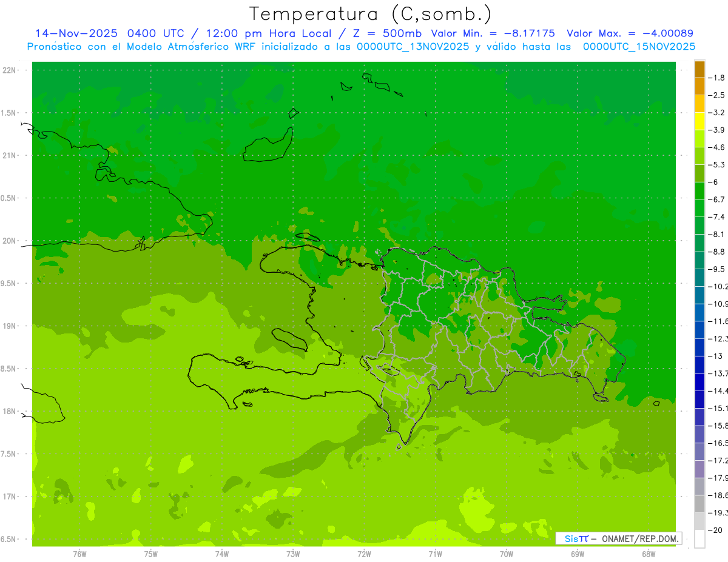This screenshot has width=728, height=562.
Task: Click the -13 colorbar value
Action: [716, 356]
